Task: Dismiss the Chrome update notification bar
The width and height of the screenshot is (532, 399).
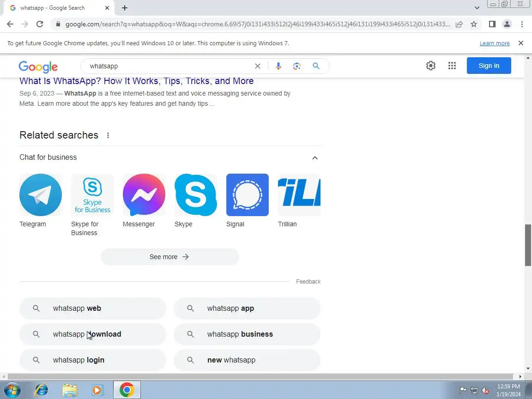Action: pos(521,43)
